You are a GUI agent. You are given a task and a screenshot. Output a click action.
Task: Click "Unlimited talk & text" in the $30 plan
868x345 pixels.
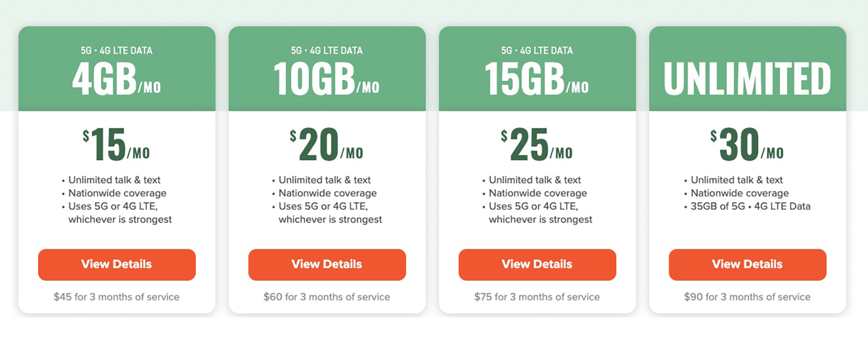pos(736,180)
